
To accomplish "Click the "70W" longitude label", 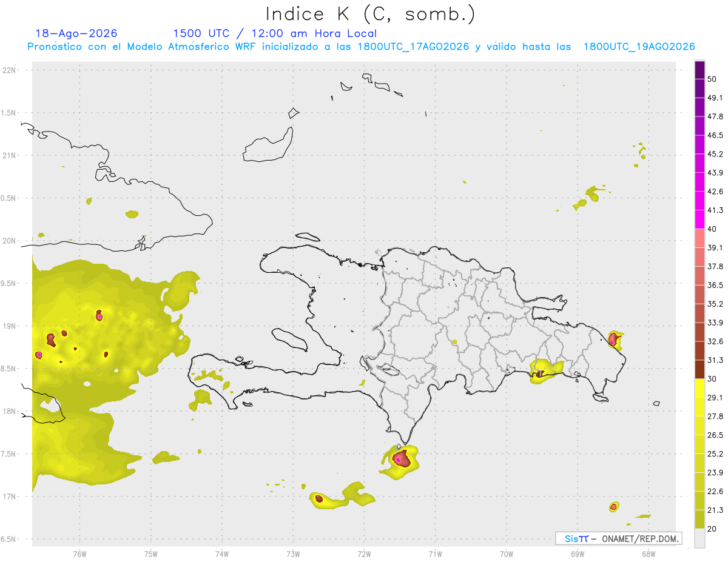I will [x=507, y=554].
